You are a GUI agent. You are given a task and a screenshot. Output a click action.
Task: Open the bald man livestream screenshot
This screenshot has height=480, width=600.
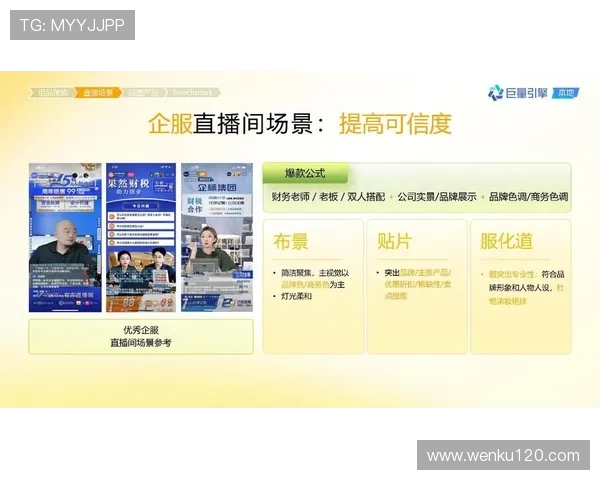click(65, 237)
